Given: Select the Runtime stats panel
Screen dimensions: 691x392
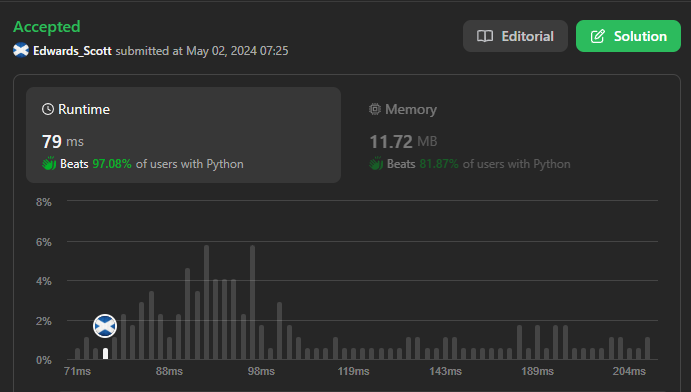Looking at the screenshot, I should click(183, 135).
